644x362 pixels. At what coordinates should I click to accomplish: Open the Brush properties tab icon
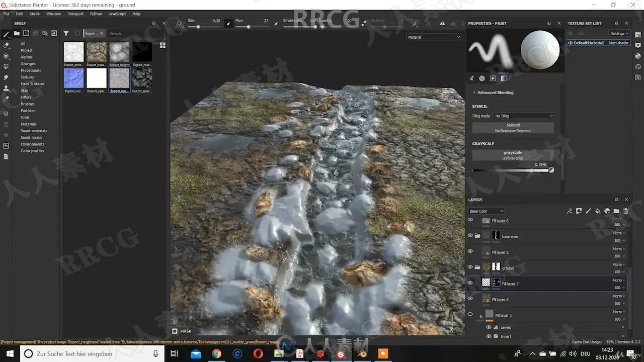tap(472, 78)
